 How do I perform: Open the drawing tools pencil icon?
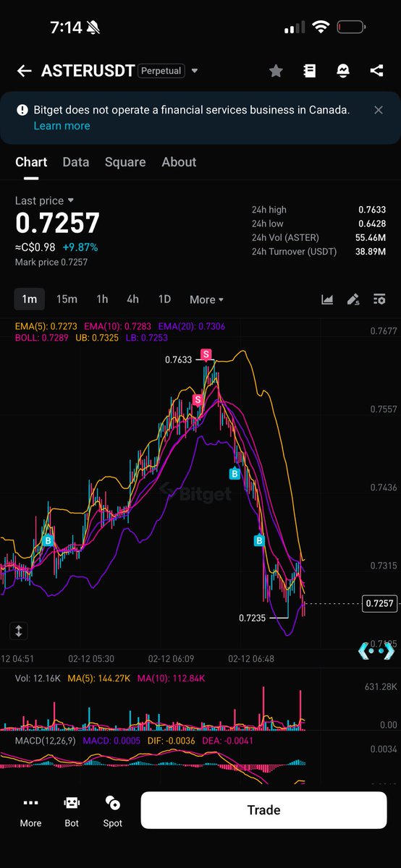point(353,299)
